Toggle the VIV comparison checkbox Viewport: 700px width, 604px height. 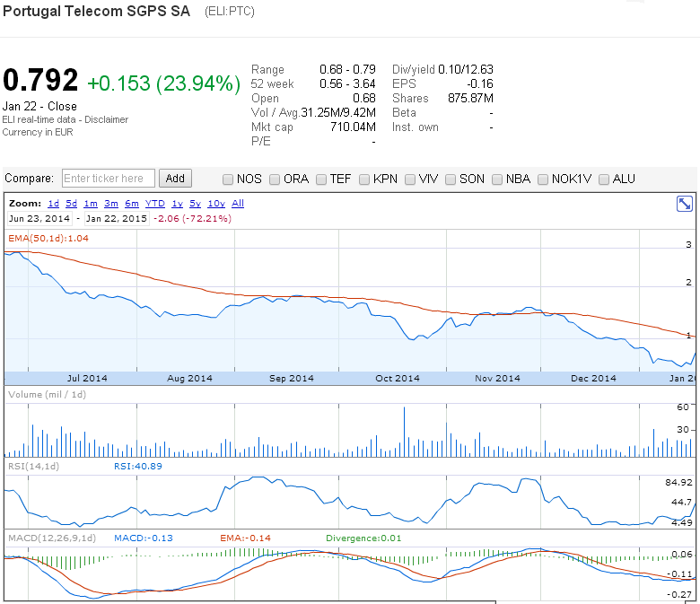point(410,179)
